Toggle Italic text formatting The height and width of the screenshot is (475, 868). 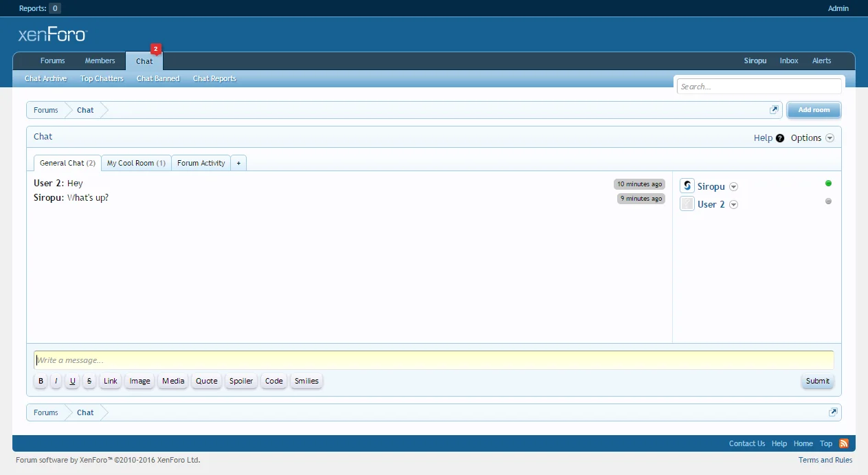point(56,381)
